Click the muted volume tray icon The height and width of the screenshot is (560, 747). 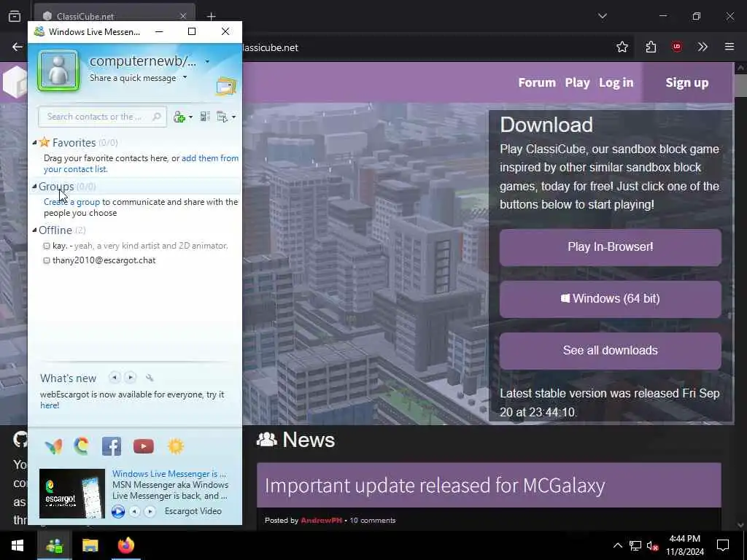point(652,545)
